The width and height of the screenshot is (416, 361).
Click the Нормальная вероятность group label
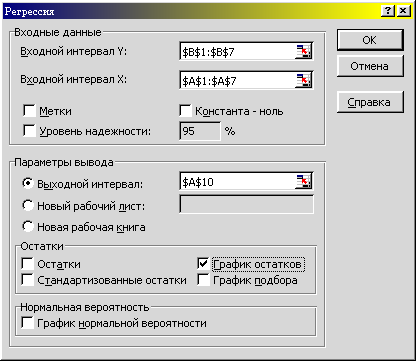click(85, 307)
